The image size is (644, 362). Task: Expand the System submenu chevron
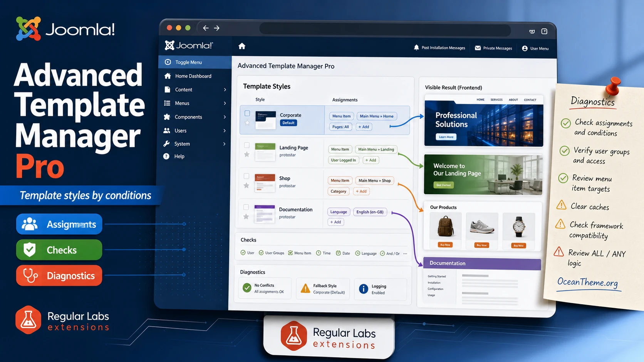[x=225, y=144]
